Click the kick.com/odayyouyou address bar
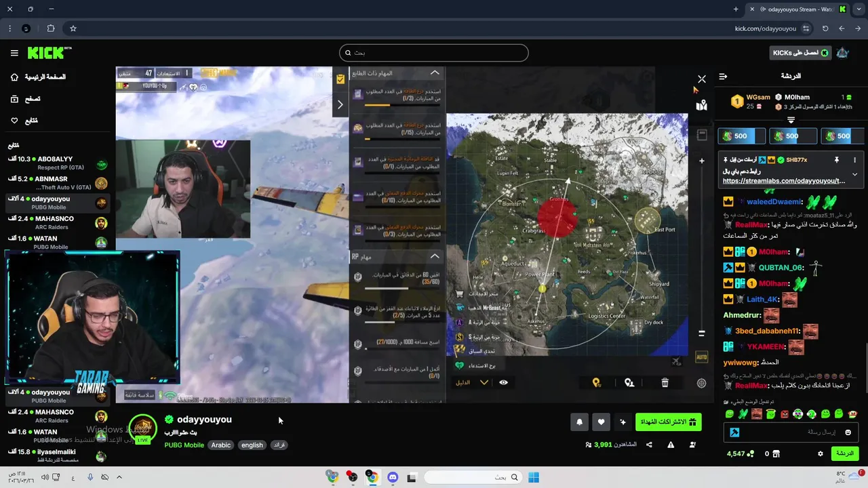 click(x=766, y=28)
